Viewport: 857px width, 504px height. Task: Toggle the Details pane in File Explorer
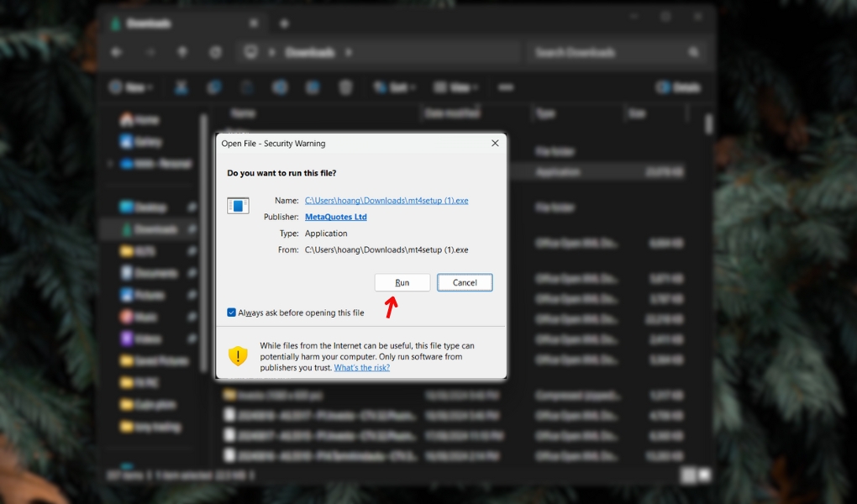tap(678, 87)
